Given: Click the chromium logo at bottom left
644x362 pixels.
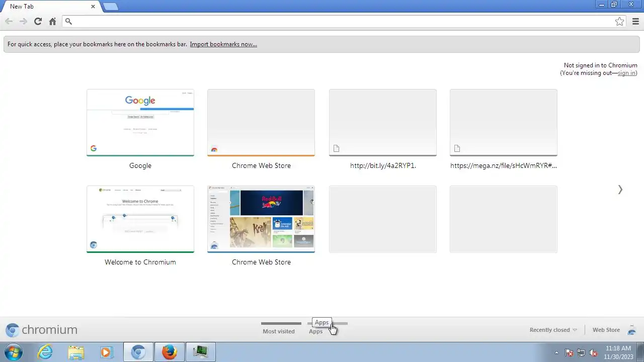Looking at the screenshot, I should (41, 330).
